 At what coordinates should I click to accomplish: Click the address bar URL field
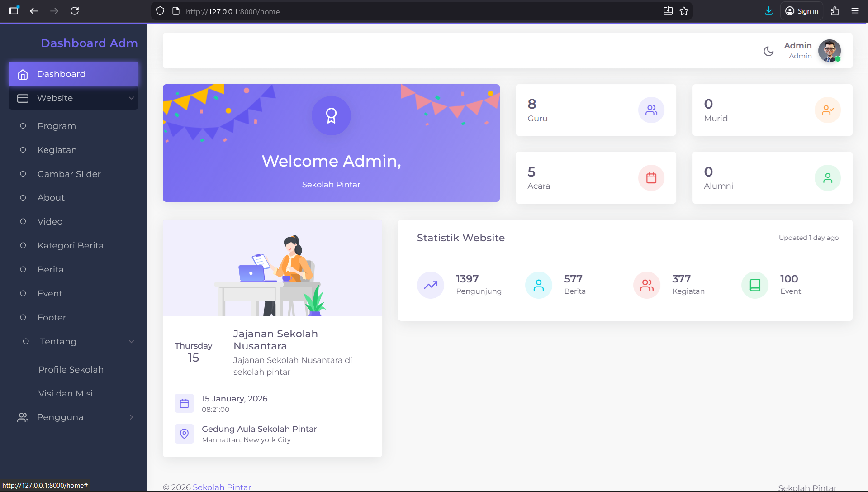421,11
